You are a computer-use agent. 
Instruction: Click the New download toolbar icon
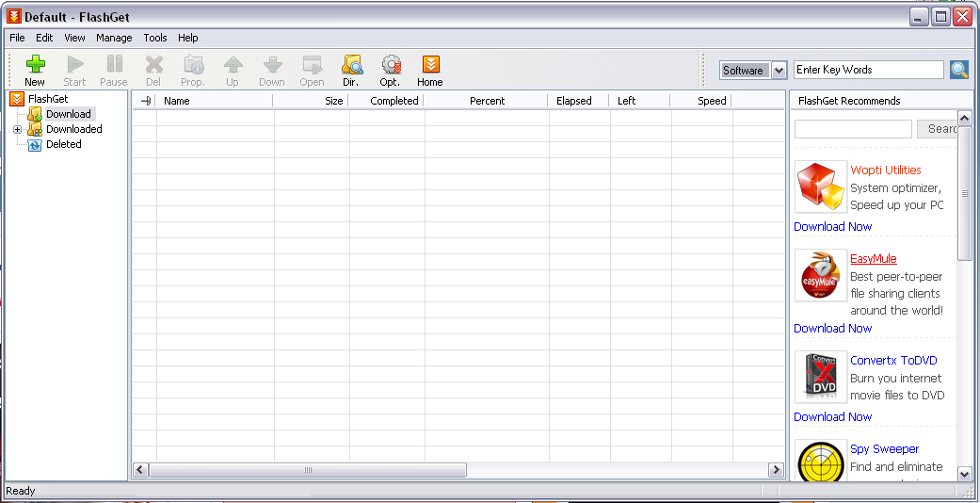[35, 70]
